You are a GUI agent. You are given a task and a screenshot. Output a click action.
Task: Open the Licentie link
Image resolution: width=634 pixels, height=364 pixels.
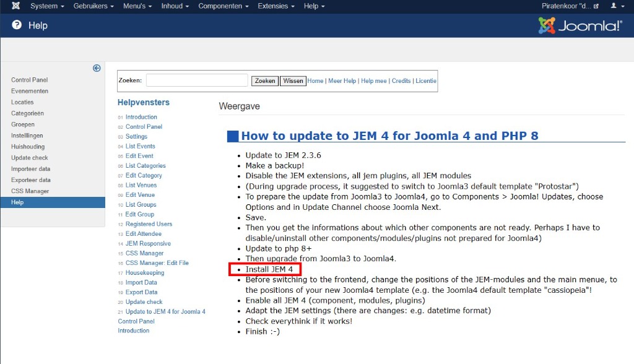[426, 81]
